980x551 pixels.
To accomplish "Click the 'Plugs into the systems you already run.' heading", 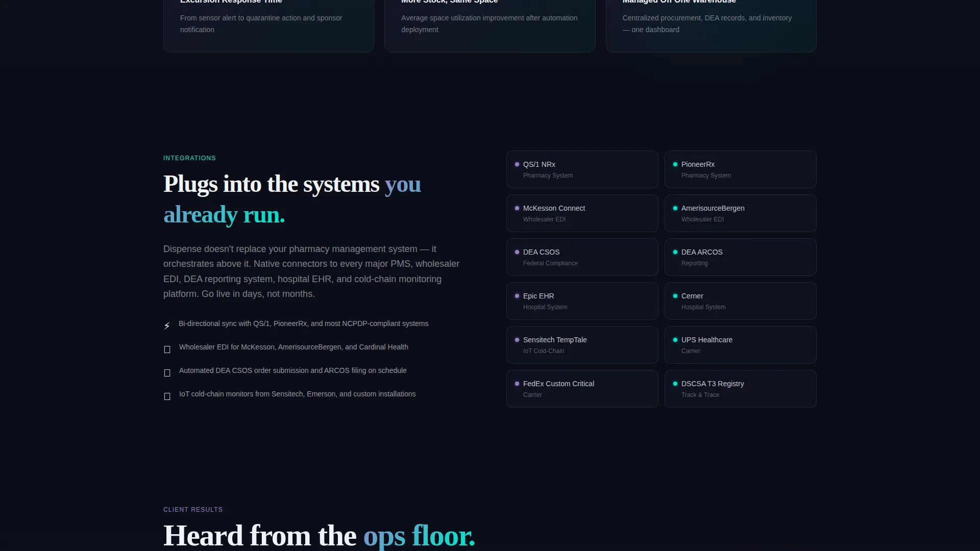I will tap(292, 199).
